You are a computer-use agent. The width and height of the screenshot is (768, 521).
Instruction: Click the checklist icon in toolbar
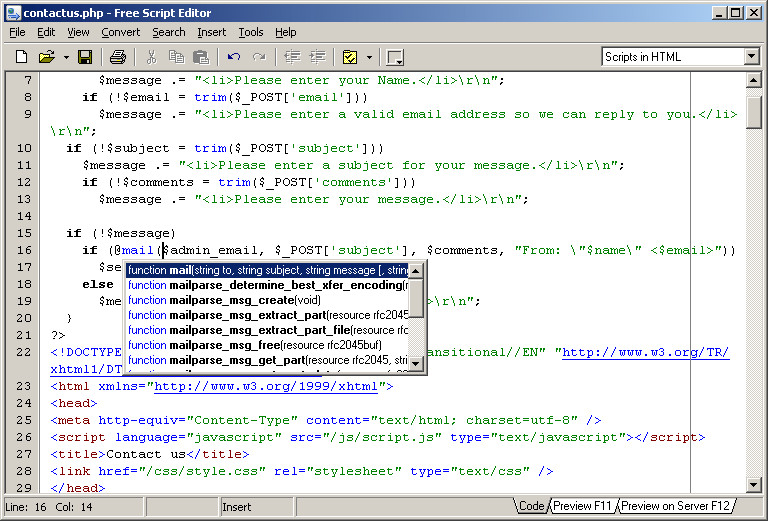349,57
